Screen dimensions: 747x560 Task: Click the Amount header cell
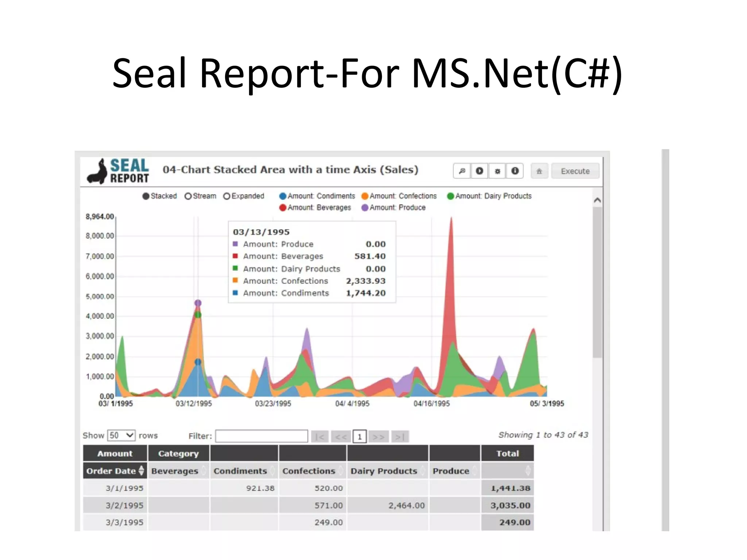[x=115, y=453]
